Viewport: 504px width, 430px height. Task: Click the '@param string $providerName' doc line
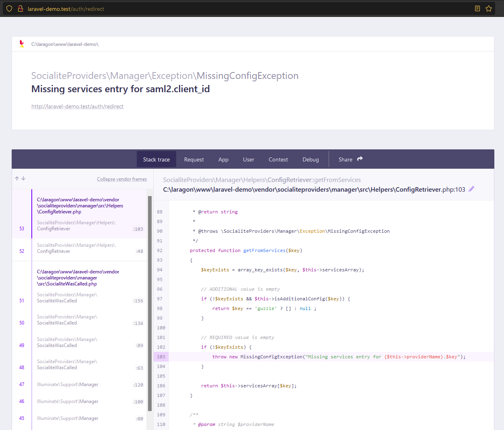tap(233, 424)
